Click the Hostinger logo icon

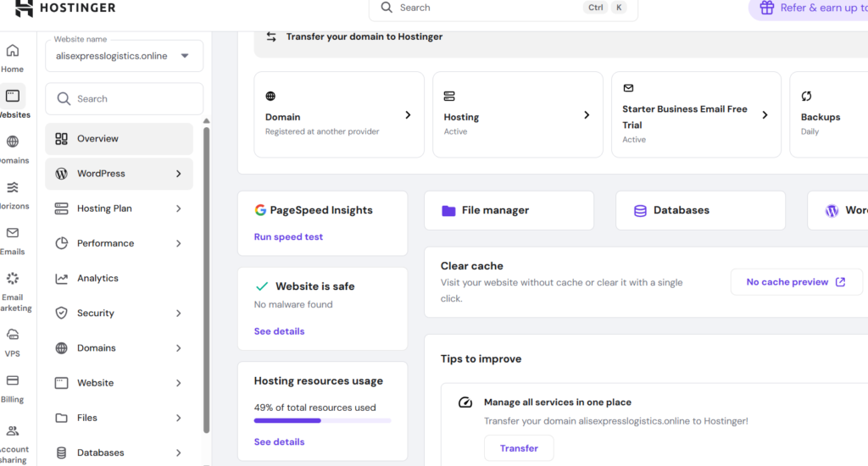[x=24, y=8]
